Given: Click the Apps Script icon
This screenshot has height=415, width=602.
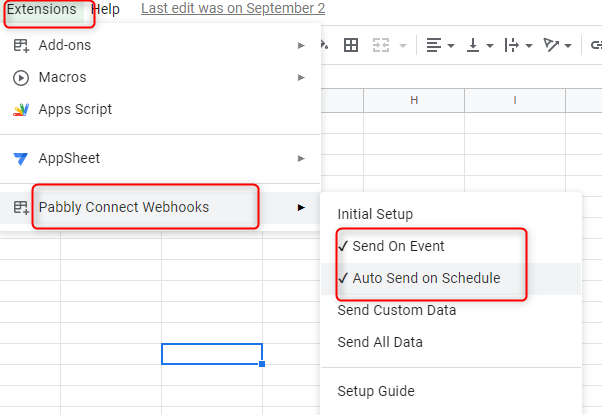Looking at the screenshot, I should [x=21, y=109].
